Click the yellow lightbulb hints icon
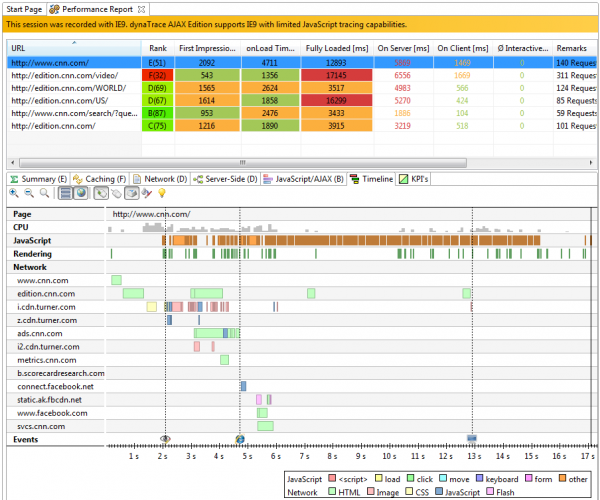This screenshot has width=600, height=500. (x=162, y=193)
